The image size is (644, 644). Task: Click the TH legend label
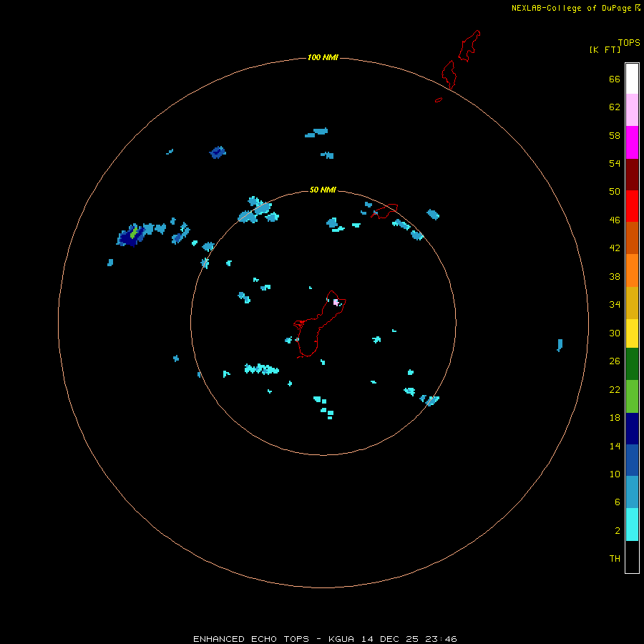click(x=615, y=559)
